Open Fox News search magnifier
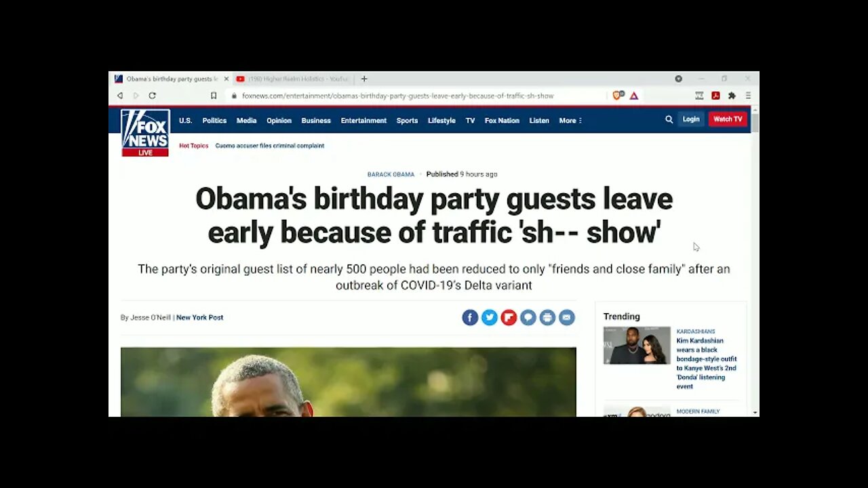Viewport: 868px width, 488px height. pos(669,119)
